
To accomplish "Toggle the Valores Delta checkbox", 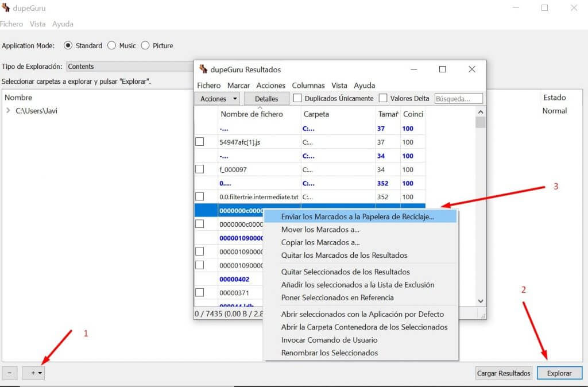I will pos(383,98).
